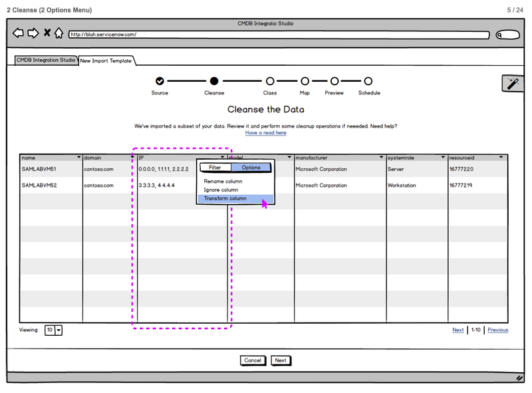Click contoso.com in SAMLABVM52 row
The height and width of the screenshot is (393, 532).
click(x=98, y=186)
